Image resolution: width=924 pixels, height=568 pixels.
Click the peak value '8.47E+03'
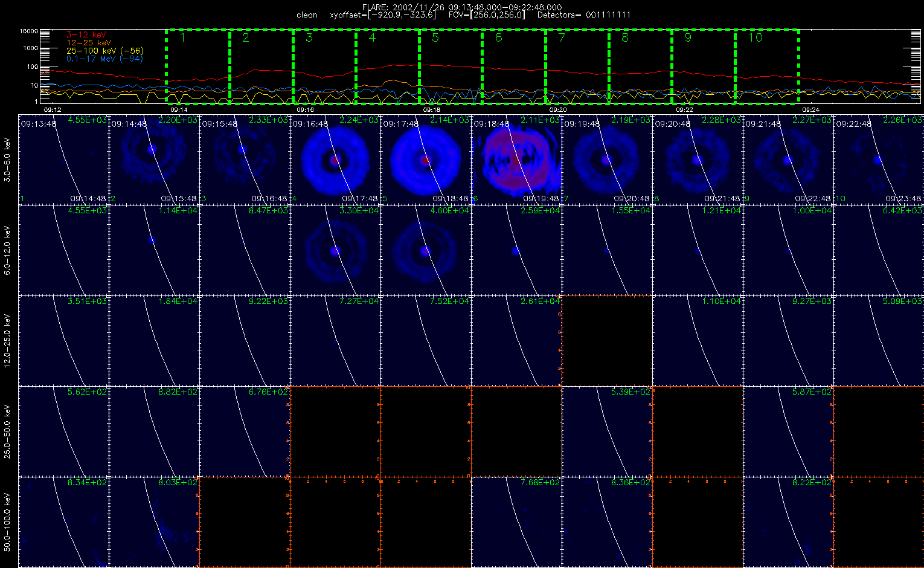(268, 211)
